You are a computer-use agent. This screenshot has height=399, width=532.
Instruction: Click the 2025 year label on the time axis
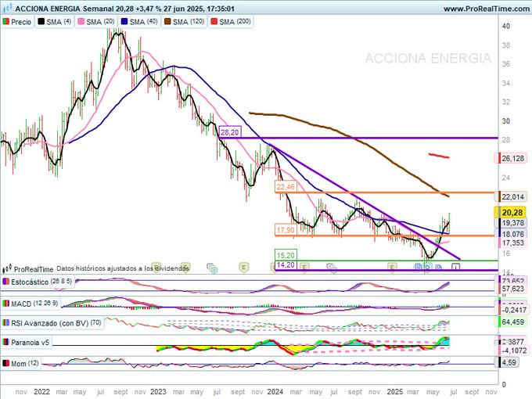tap(395, 391)
